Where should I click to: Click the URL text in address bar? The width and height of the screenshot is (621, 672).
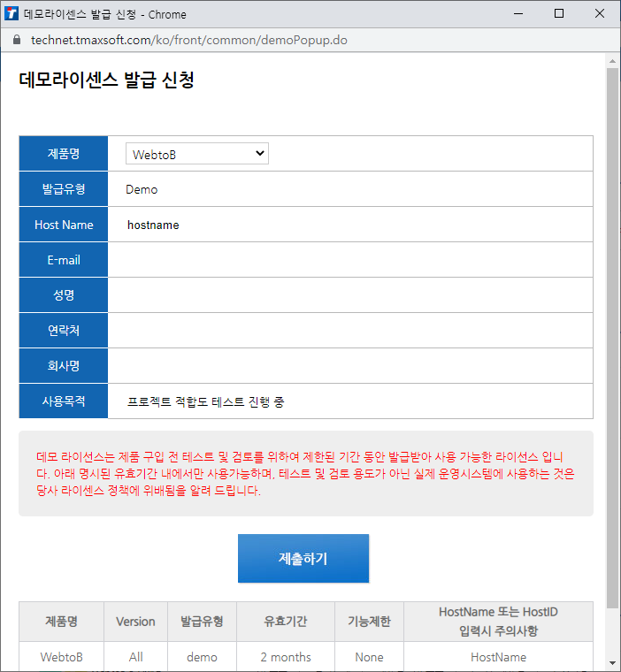tap(189, 40)
